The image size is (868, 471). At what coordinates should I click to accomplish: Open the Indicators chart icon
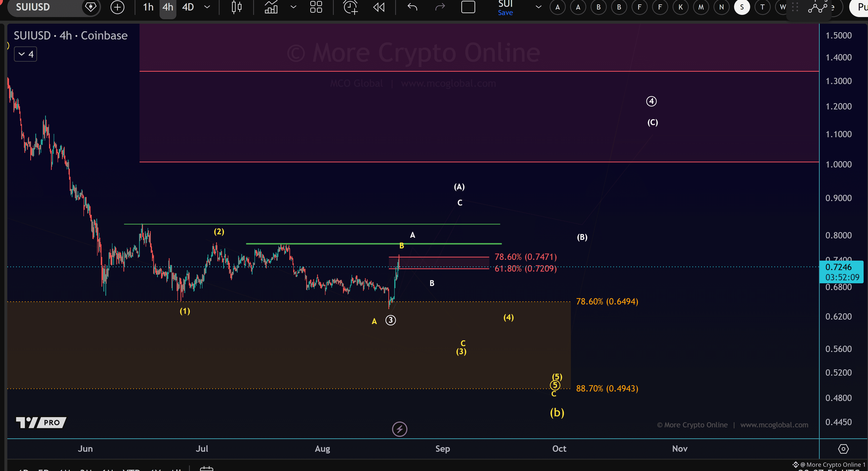pos(271,7)
